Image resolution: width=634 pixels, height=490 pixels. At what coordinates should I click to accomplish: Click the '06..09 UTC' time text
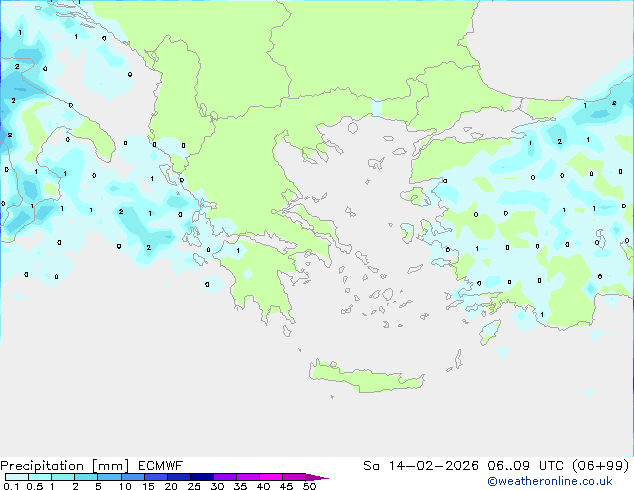[527, 466]
